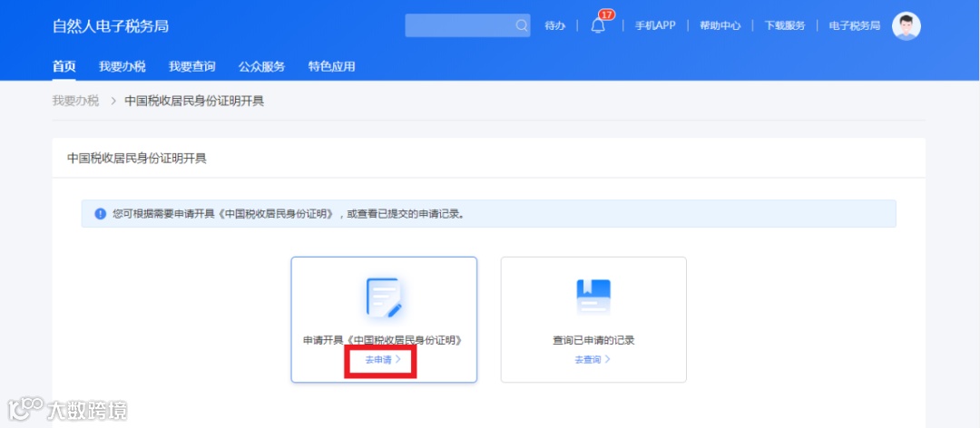Click the 申请开具《中国税收居民身份证明》 card title

383,341
